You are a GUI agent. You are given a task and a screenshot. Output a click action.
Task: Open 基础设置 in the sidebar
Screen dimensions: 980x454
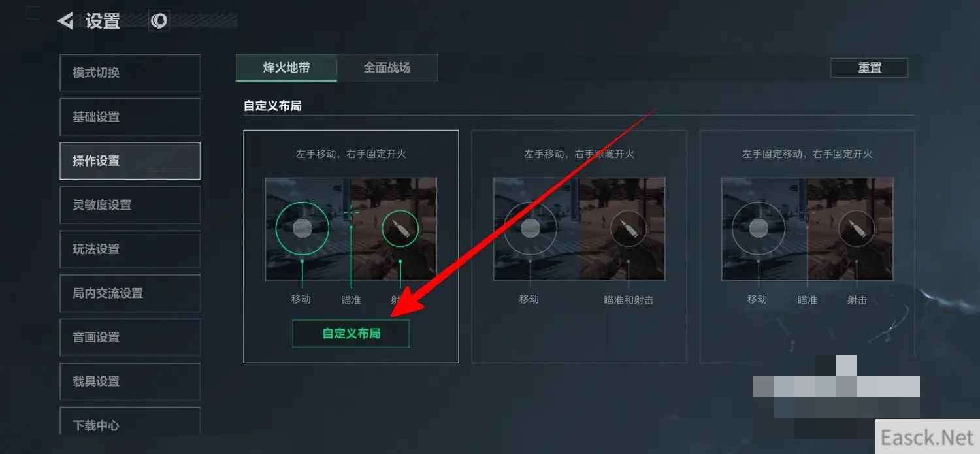[x=130, y=117]
